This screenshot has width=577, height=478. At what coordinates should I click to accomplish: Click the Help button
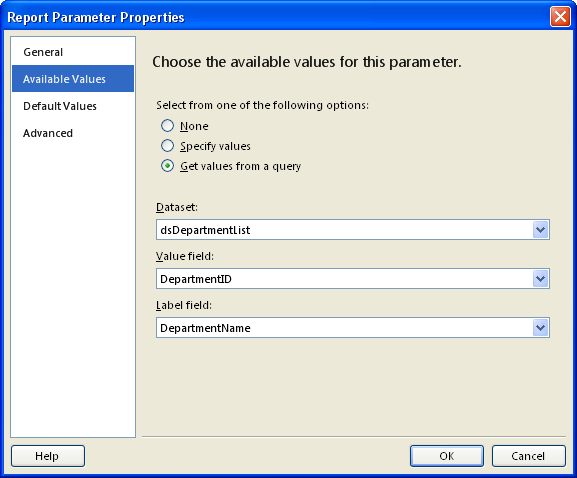48,456
